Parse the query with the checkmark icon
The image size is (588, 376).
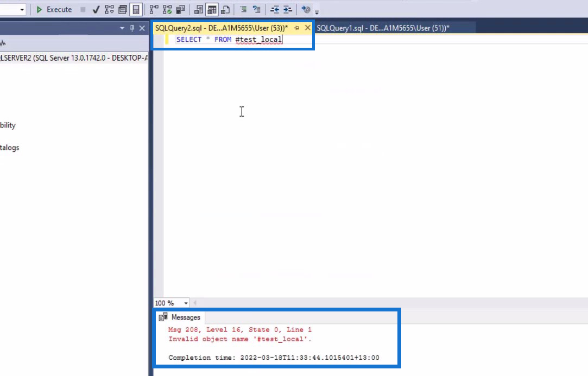click(96, 9)
